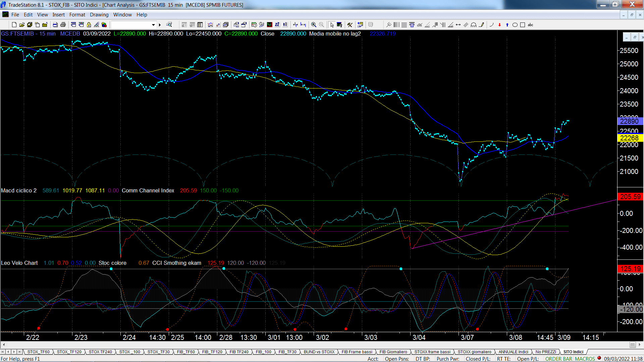
Task: Click the Macd ciclico 2 indicator label
Action: [x=19, y=190]
